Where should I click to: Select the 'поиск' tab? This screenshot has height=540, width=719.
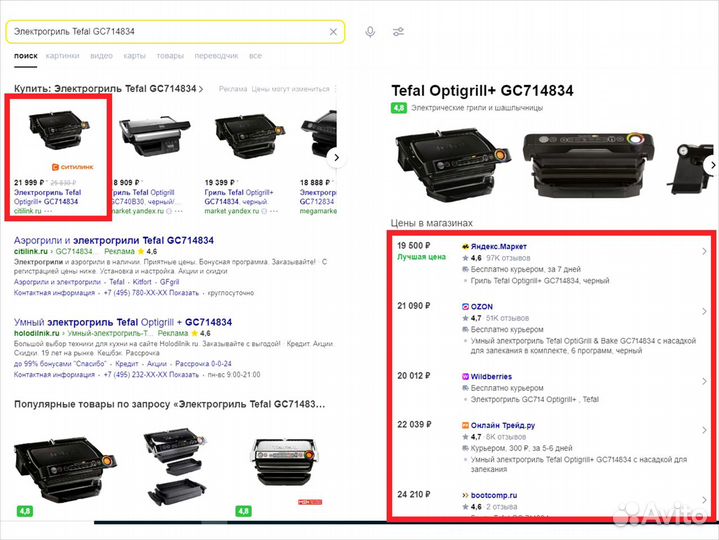[x=26, y=56]
